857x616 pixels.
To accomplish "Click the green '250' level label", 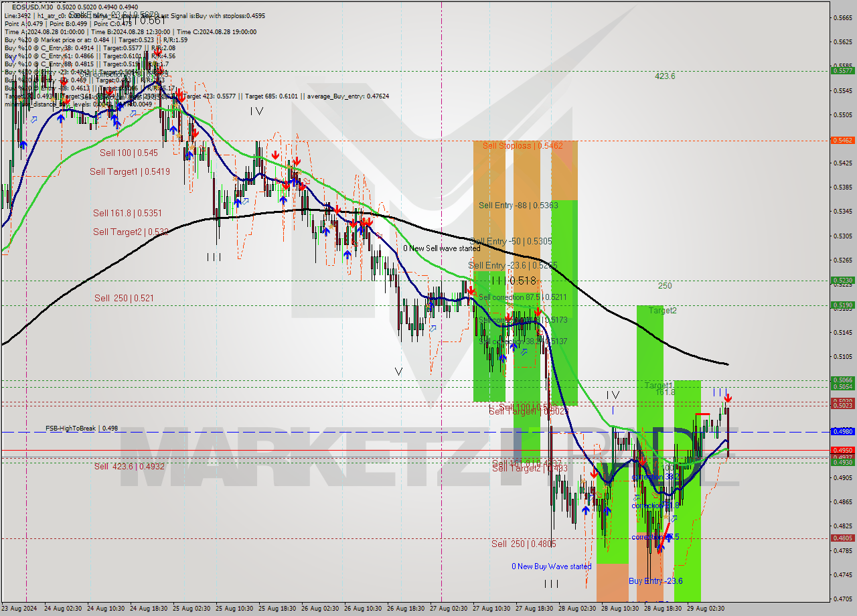I will [664, 286].
